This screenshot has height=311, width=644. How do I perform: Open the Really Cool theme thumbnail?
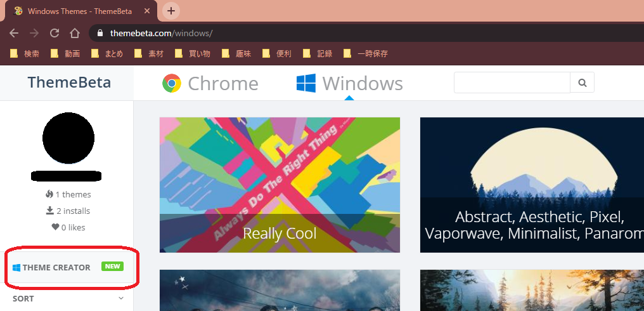[280, 185]
